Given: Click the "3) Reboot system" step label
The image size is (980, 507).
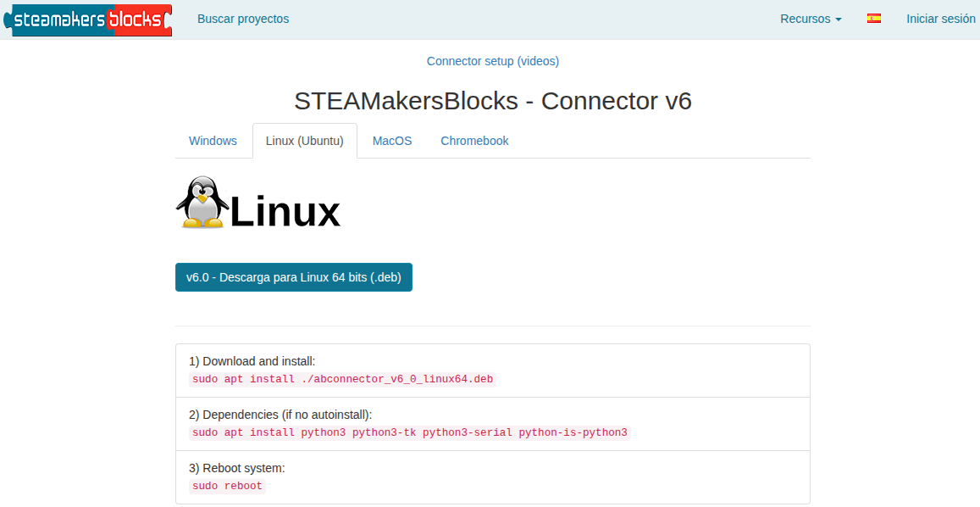Looking at the screenshot, I should [237, 468].
